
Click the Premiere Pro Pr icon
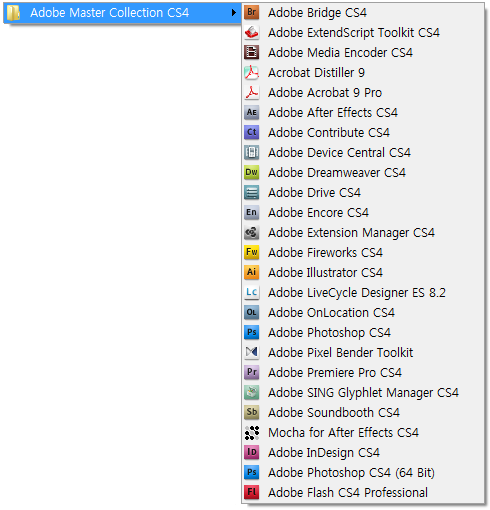[x=252, y=372]
